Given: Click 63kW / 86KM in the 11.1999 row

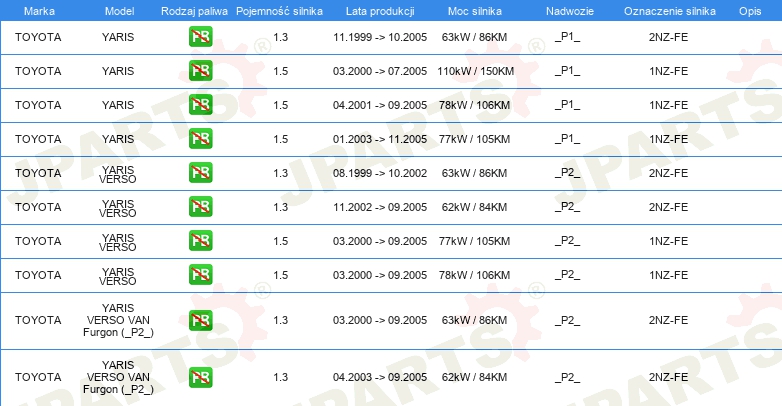Looking at the screenshot, I should [x=474, y=37].
